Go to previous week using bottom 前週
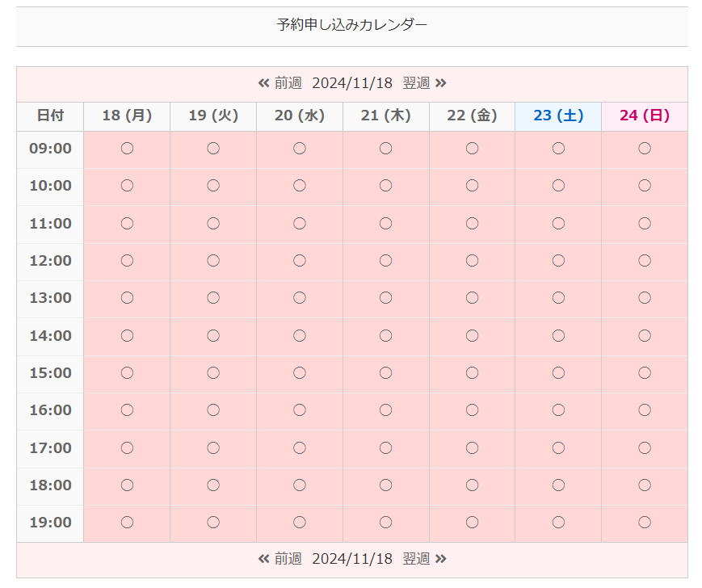The height and width of the screenshot is (588, 702). [x=280, y=559]
